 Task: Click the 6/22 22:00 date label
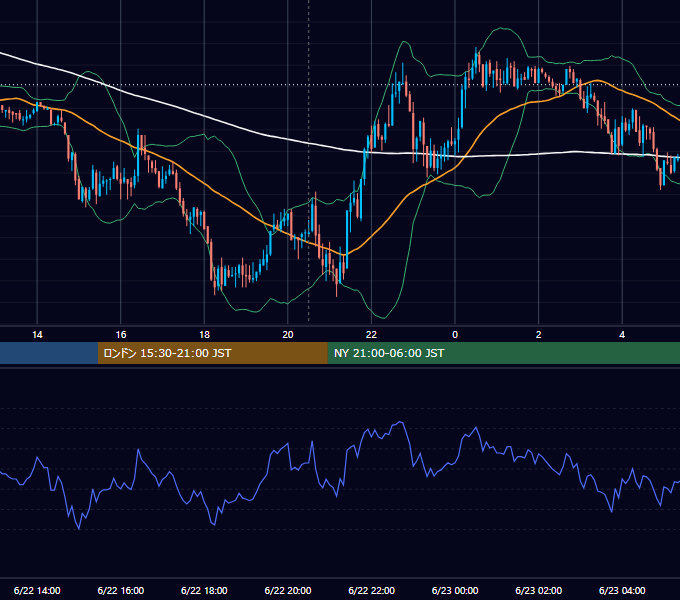click(372, 590)
